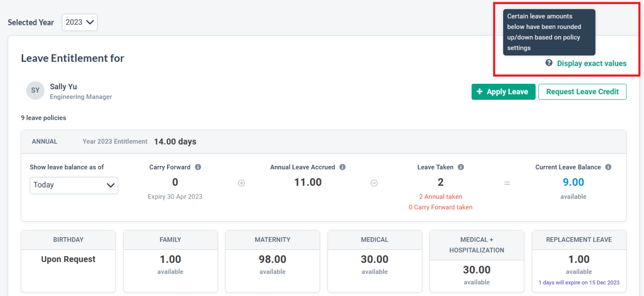Click the info icon next to Current Leave Balance
644x296 pixels.
tap(608, 167)
